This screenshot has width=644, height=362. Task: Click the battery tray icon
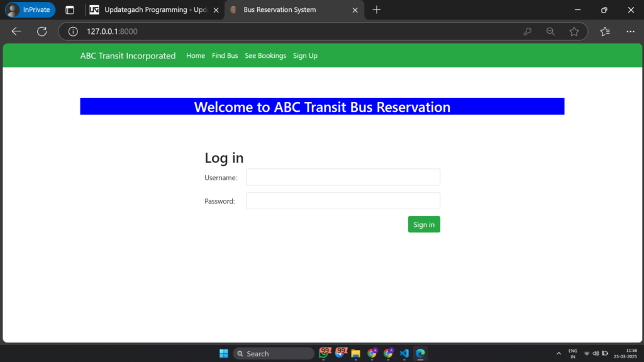pyautogui.click(x=605, y=353)
